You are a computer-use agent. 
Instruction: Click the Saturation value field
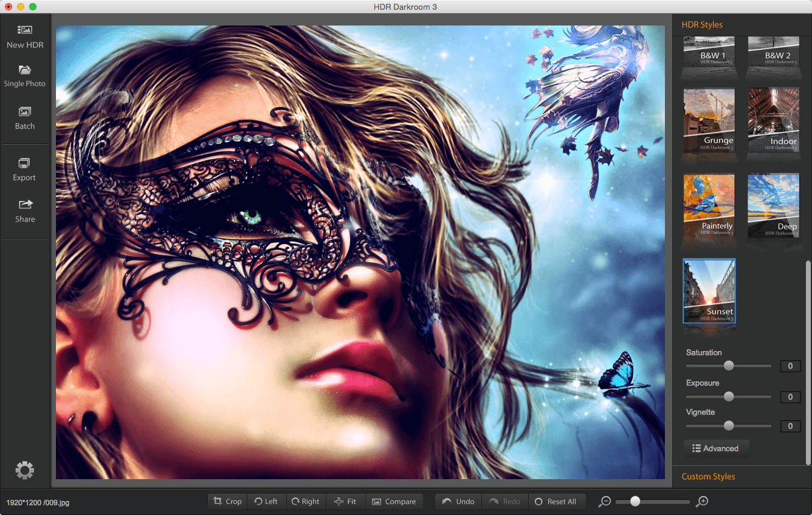click(791, 366)
